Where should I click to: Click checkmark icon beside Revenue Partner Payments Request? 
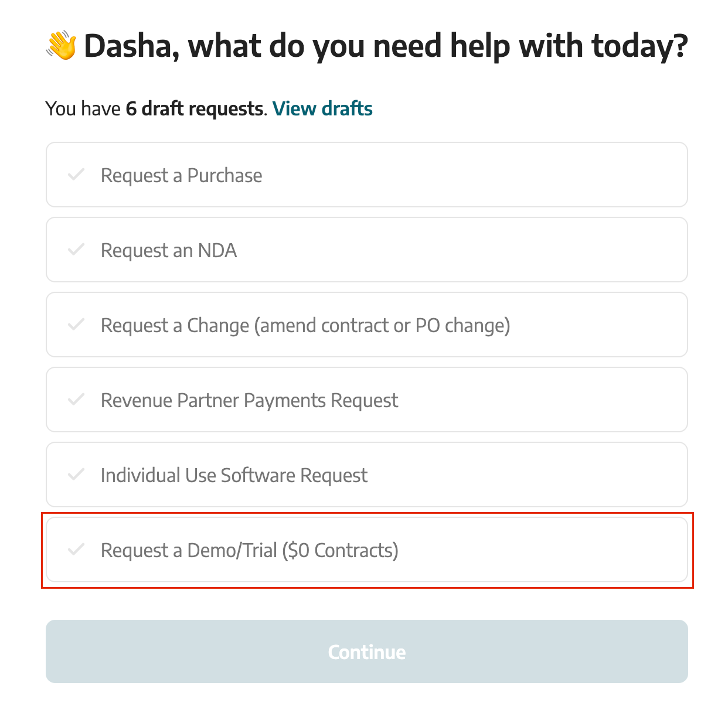point(76,400)
